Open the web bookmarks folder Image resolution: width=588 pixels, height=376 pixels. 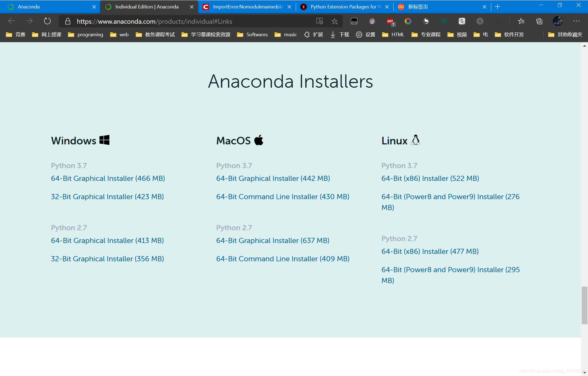point(119,35)
